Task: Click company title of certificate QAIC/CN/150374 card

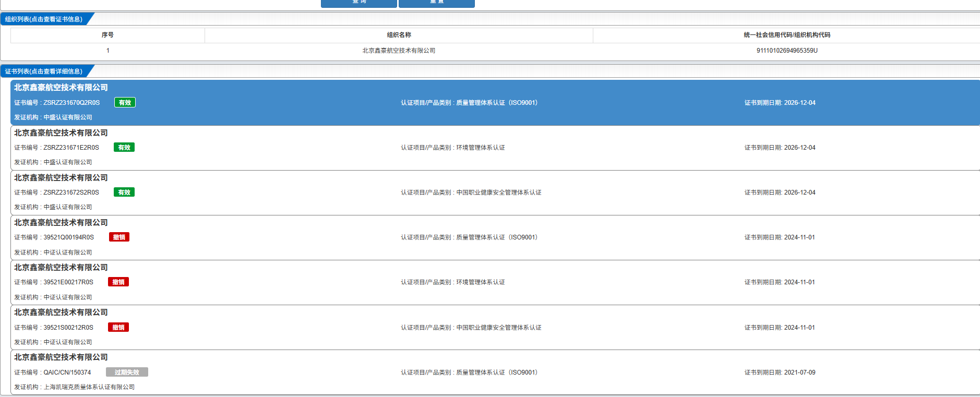Action: (61, 357)
